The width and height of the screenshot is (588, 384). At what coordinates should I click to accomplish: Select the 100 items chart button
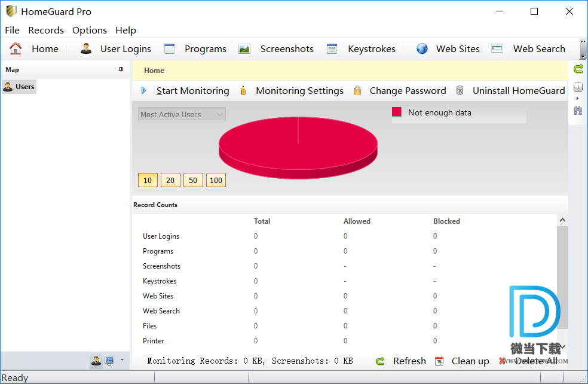[216, 180]
